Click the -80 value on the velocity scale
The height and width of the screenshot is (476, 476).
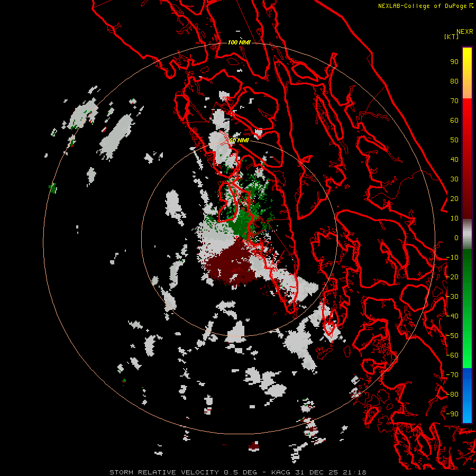(452, 395)
